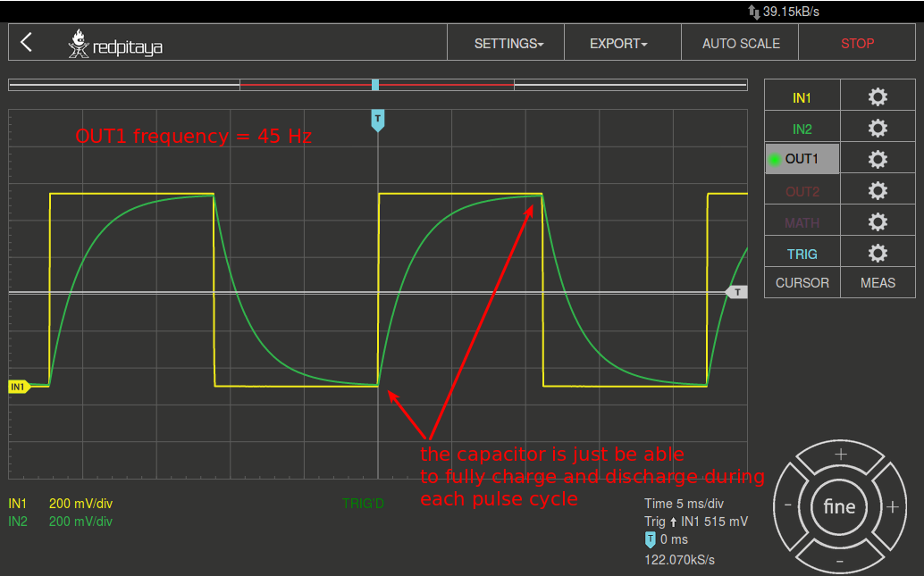Click the top plus on control dial

click(x=840, y=454)
